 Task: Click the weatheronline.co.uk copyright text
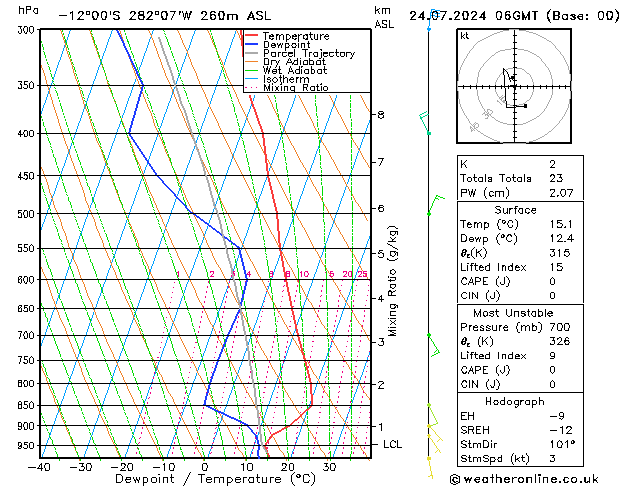[x=524, y=479]
